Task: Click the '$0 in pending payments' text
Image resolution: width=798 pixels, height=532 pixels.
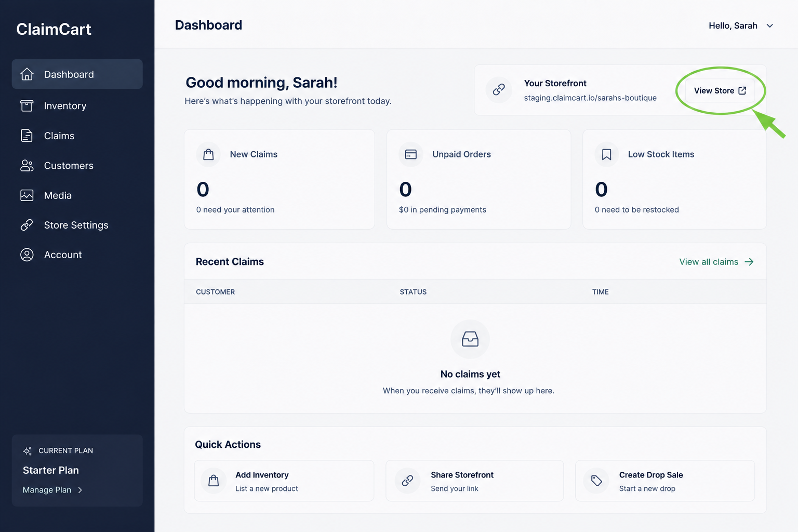Action: (443, 209)
